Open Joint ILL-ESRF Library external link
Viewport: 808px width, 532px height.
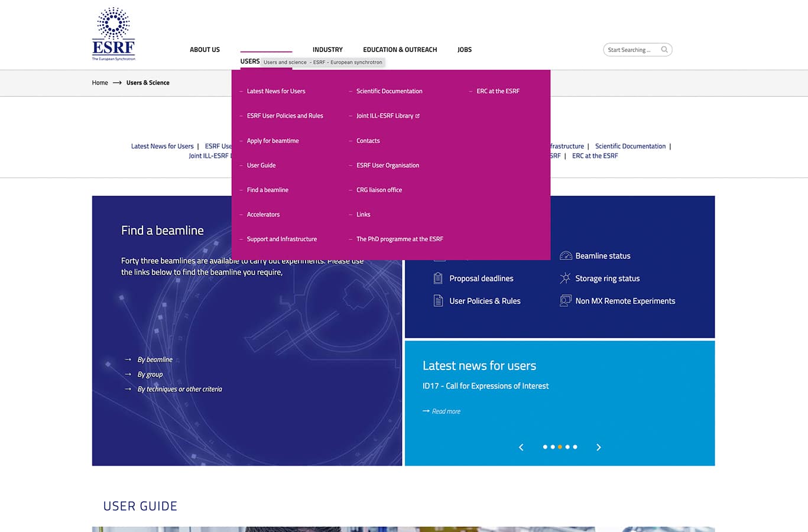pyautogui.click(x=388, y=116)
